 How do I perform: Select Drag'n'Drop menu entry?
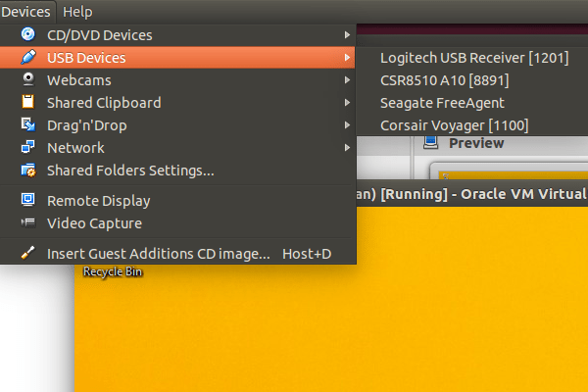(177, 124)
